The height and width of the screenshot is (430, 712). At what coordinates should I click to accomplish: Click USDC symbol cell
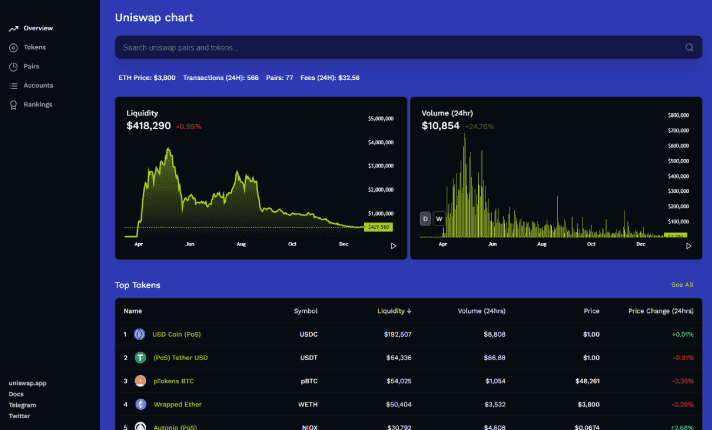(x=308, y=334)
